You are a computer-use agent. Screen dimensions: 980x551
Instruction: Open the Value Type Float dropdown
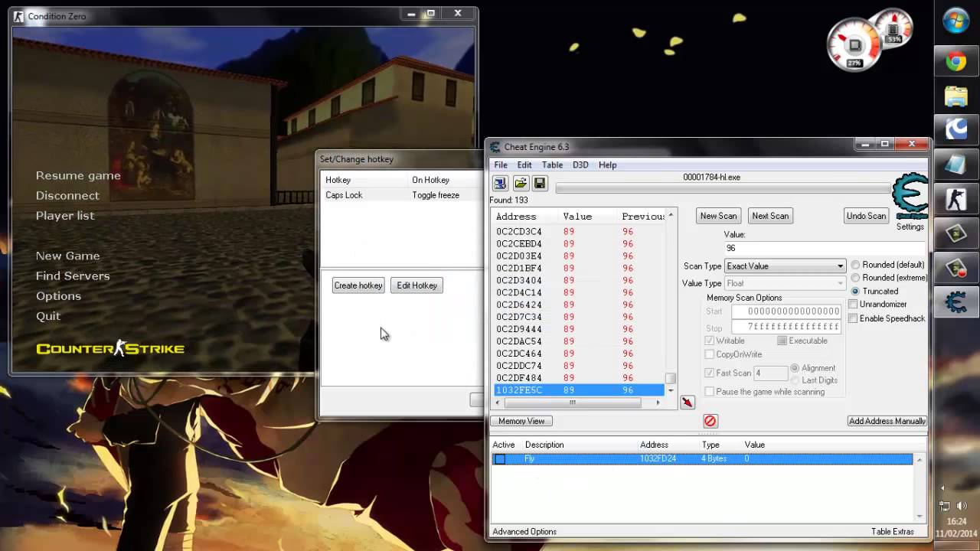(785, 283)
